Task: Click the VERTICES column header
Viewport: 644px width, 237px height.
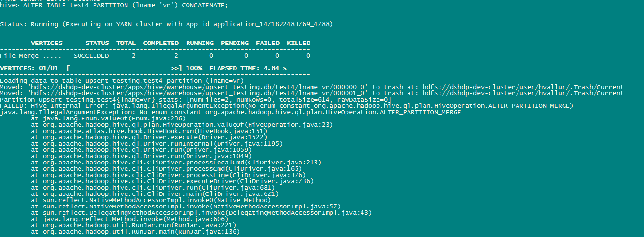Action: 47,43
